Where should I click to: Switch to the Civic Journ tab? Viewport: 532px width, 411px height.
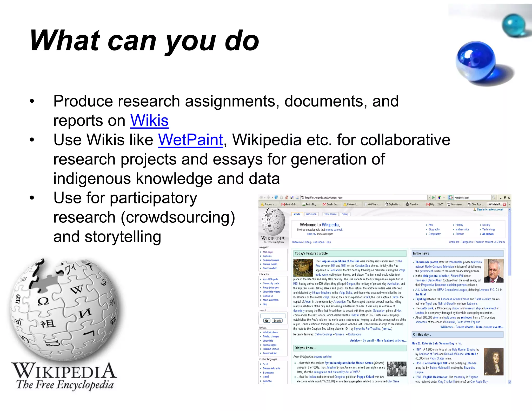click(477, 204)
